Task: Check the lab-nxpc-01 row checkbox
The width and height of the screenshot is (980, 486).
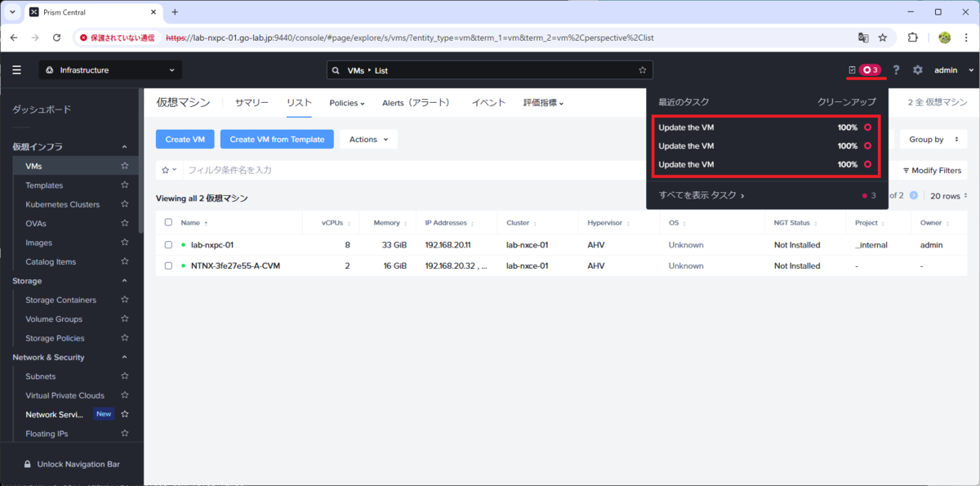Action: tap(168, 244)
